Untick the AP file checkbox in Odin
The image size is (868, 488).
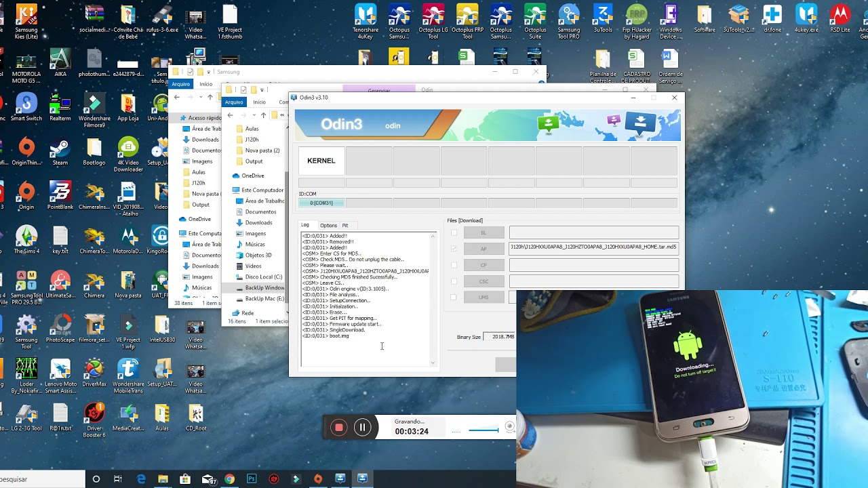pyautogui.click(x=454, y=249)
